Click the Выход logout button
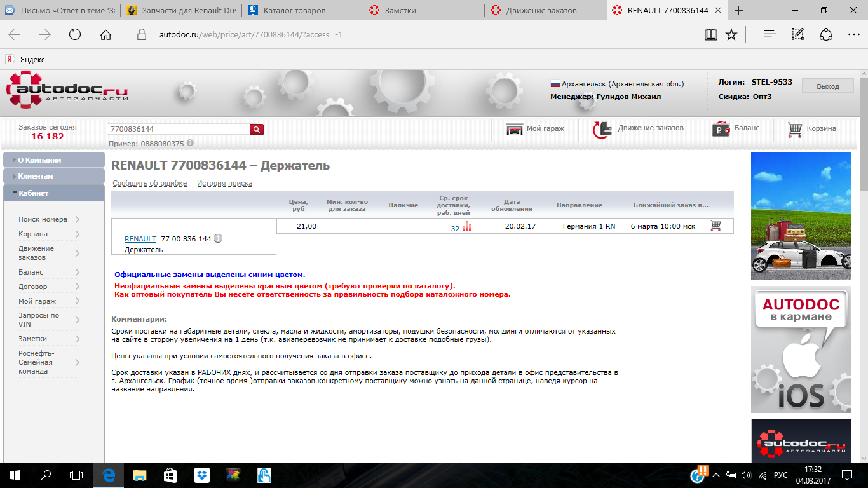868x488 pixels. pos(827,86)
